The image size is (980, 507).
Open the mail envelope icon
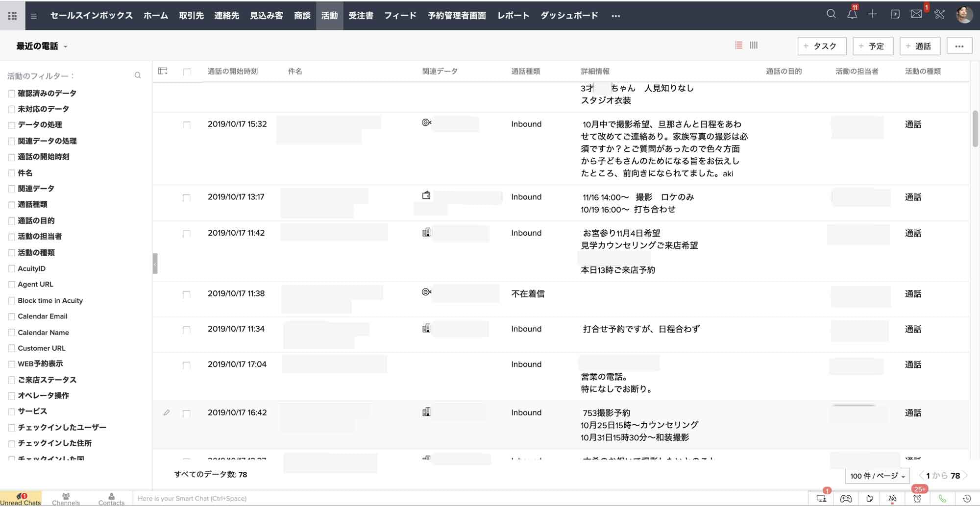pos(916,14)
